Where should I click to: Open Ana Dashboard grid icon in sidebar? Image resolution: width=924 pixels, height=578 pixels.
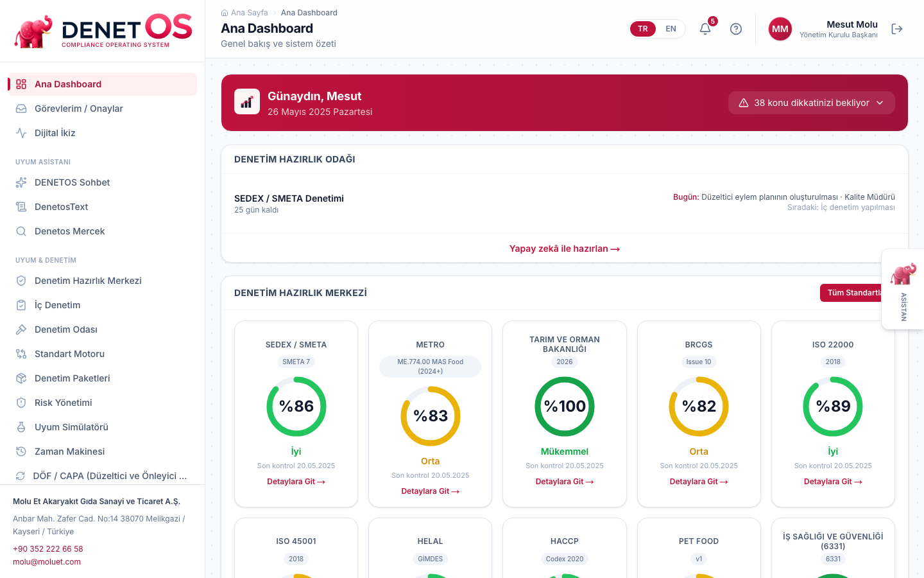[21, 84]
